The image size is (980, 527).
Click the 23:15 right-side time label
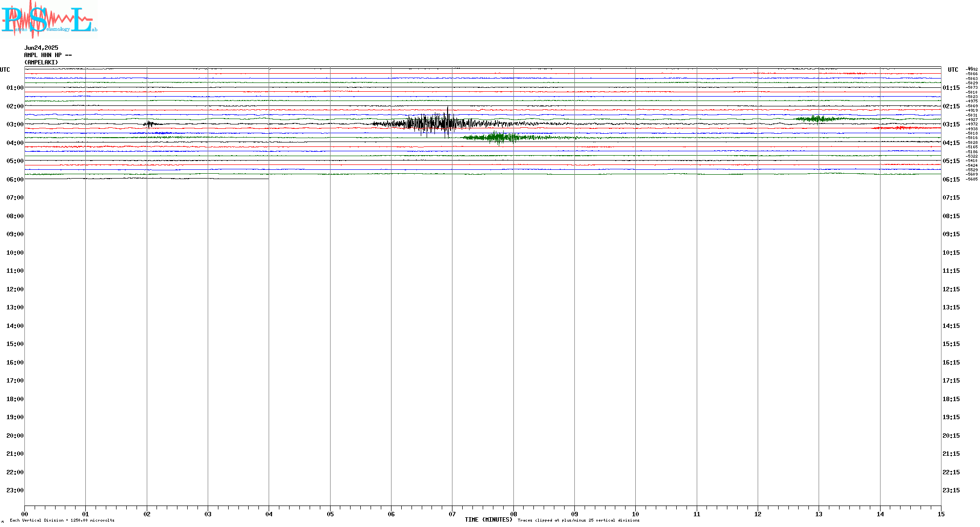coord(951,490)
